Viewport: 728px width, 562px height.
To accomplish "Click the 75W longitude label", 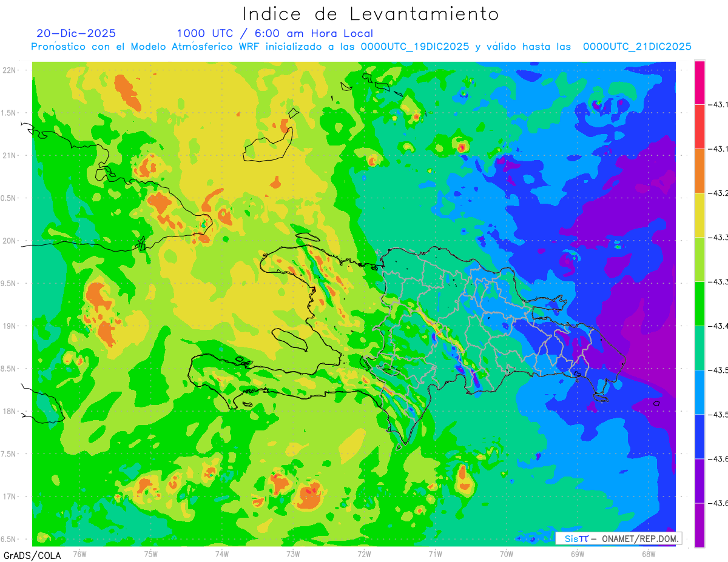I will tap(151, 554).
